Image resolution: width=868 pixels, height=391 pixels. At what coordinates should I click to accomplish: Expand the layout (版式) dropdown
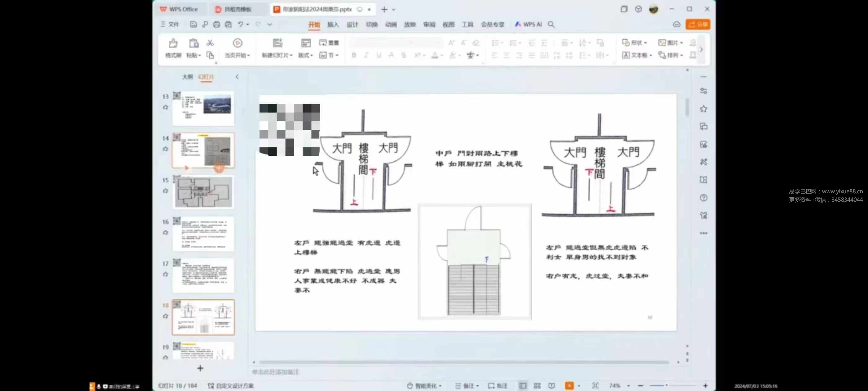point(311,55)
